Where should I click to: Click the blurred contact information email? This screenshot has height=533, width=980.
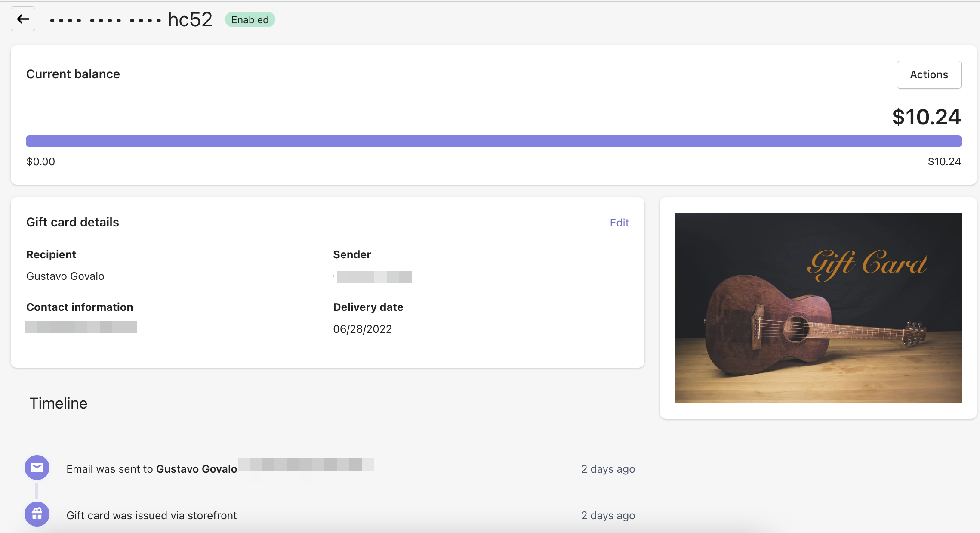[81, 327]
